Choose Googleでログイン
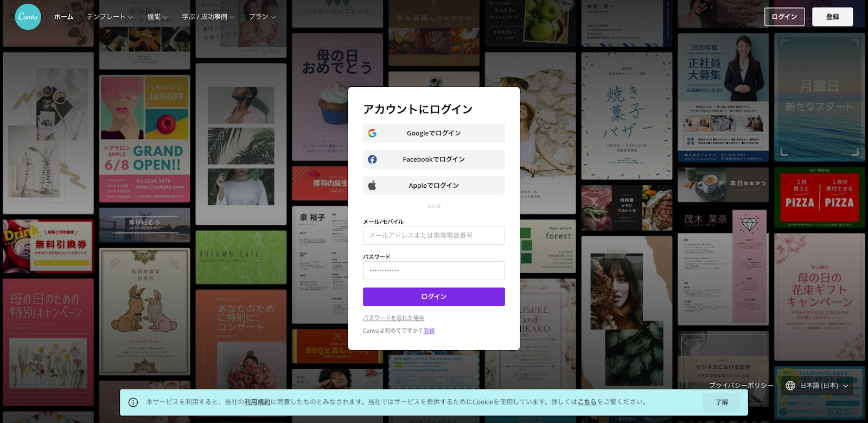The image size is (868, 423). (x=434, y=133)
